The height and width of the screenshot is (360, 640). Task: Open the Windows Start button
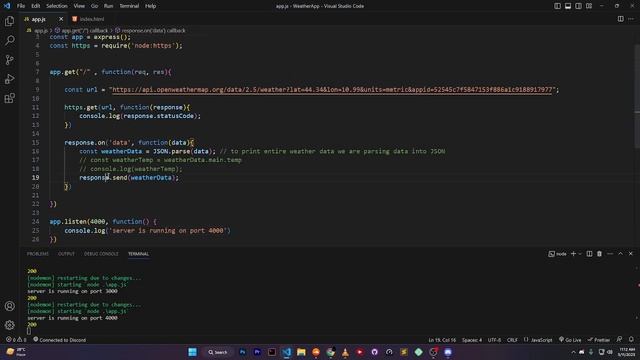(192, 352)
